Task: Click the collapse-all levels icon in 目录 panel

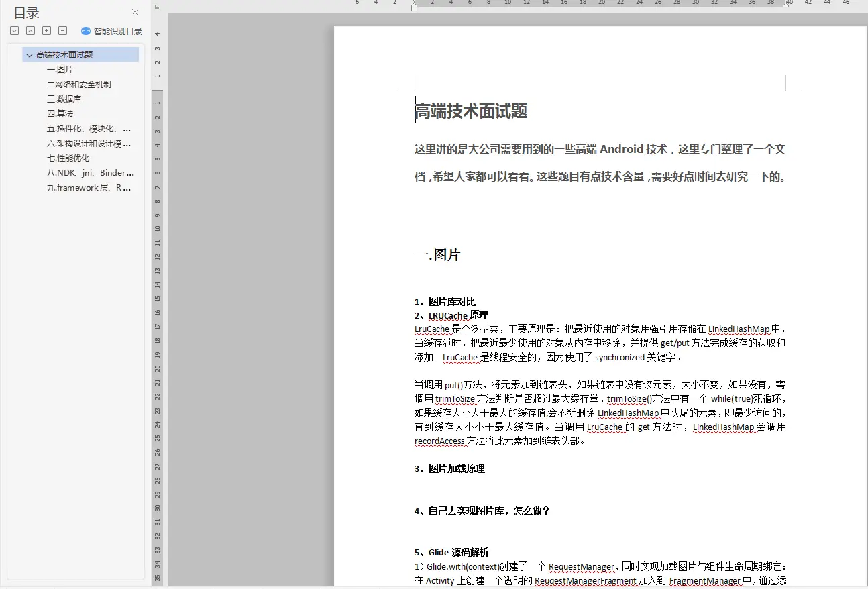Action: point(31,30)
